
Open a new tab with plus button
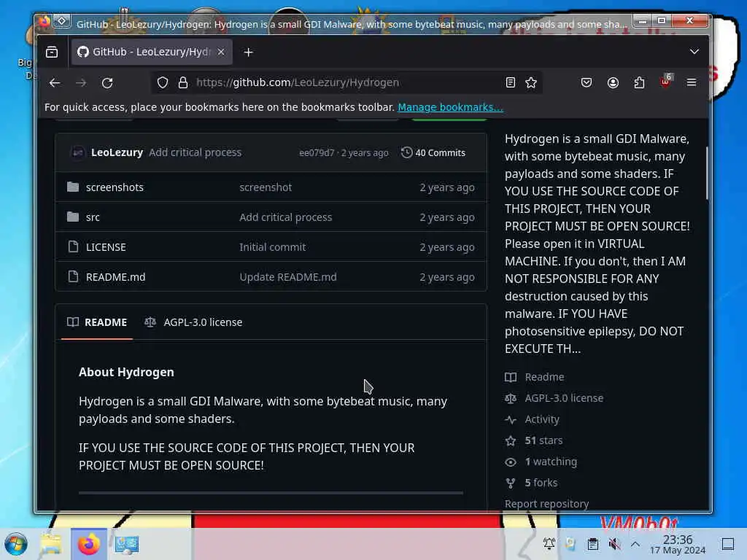(x=248, y=52)
